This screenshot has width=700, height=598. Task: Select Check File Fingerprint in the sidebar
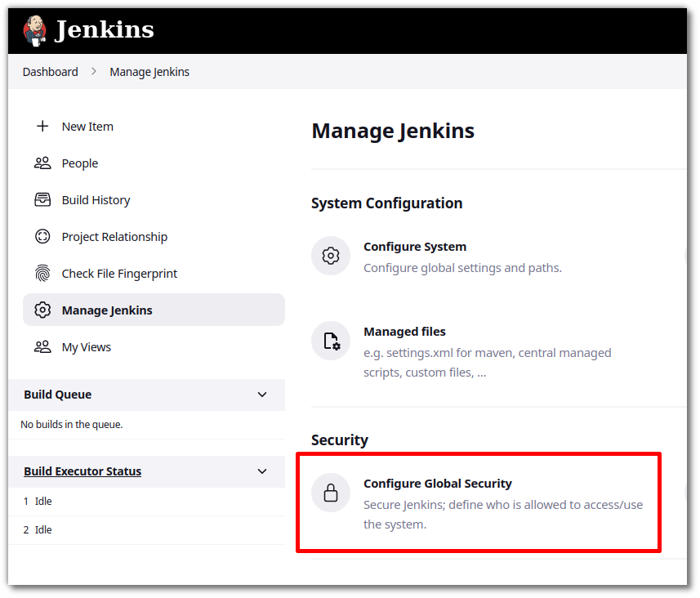(119, 274)
